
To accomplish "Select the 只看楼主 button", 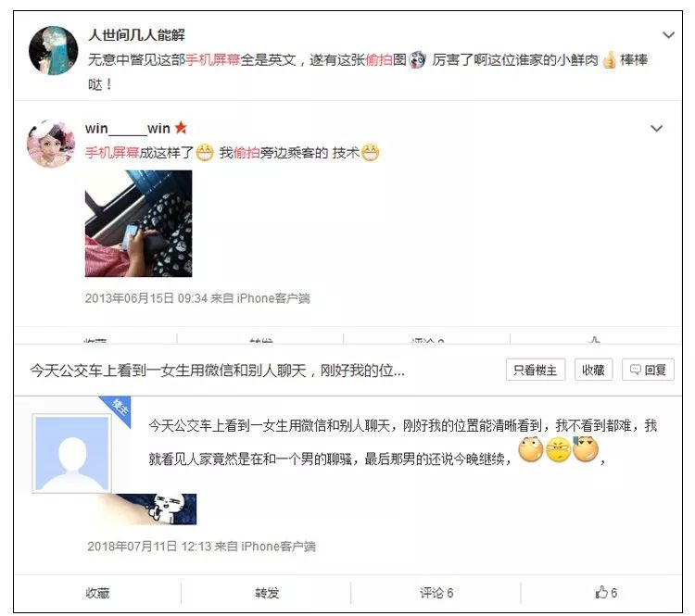I will [536, 370].
